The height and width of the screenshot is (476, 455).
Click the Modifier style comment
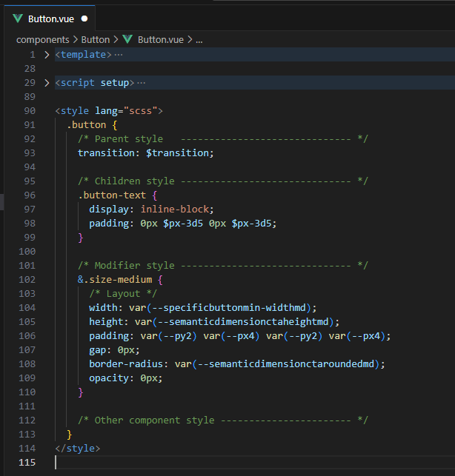click(223, 266)
